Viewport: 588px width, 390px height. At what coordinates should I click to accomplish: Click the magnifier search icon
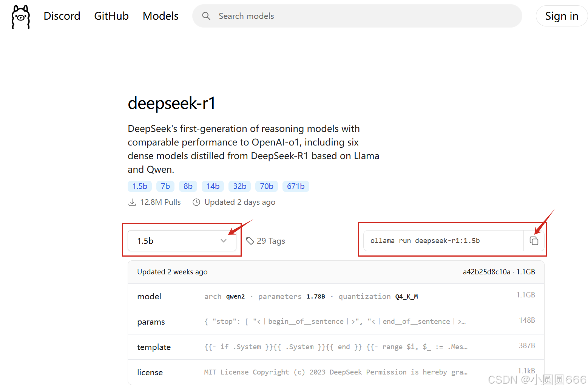206,16
